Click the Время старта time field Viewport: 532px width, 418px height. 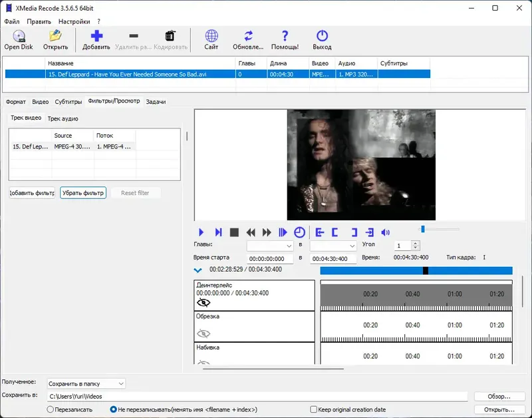270,258
